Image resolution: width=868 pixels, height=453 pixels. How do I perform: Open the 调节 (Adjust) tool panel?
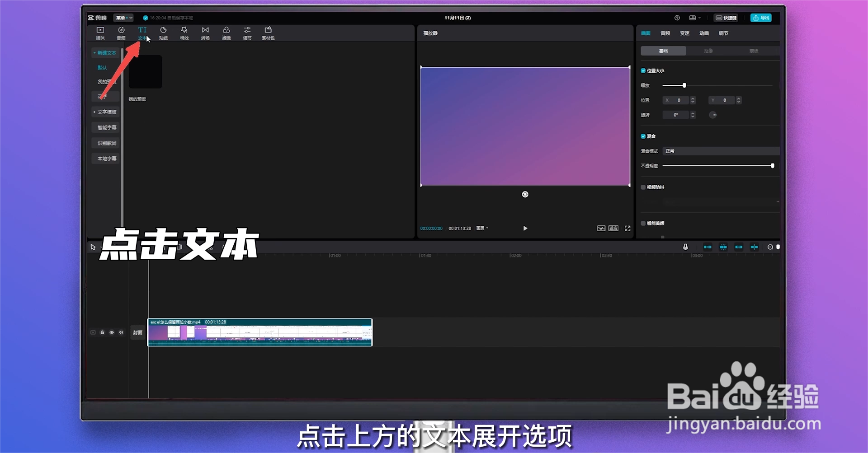tap(247, 33)
